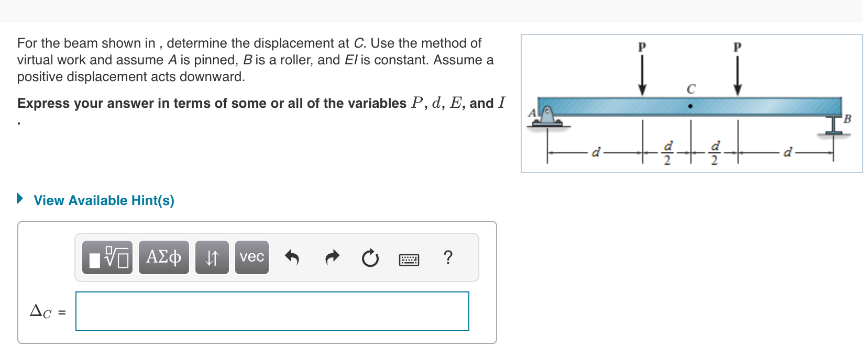
Task: Click the vec button to format vectors
Action: (251, 257)
